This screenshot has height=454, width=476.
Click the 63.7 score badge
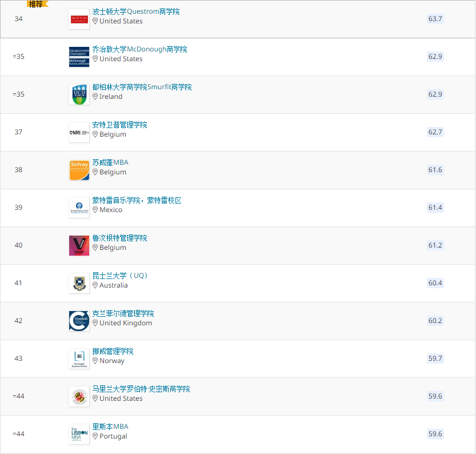(435, 19)
